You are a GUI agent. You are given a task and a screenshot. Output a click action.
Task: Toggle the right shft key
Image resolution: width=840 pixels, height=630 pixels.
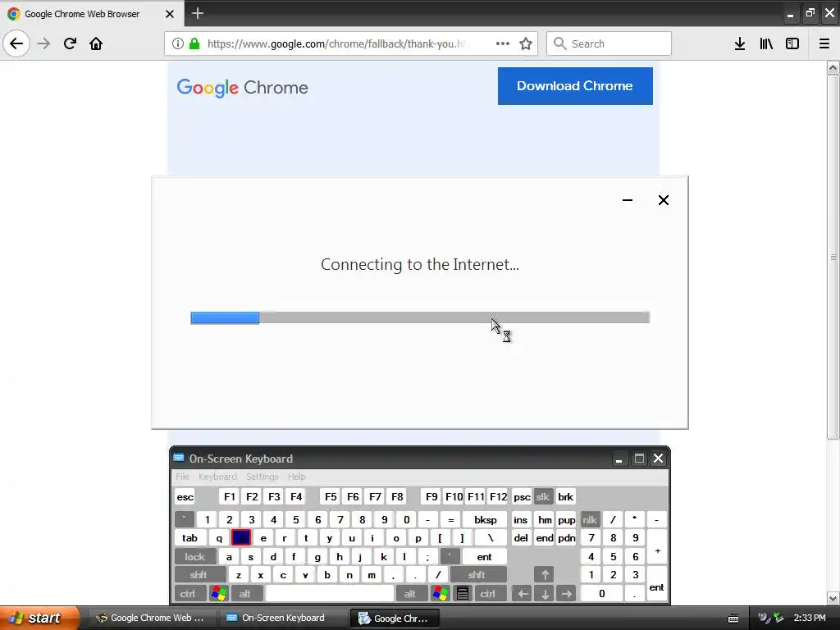click(x=477, y=575)
